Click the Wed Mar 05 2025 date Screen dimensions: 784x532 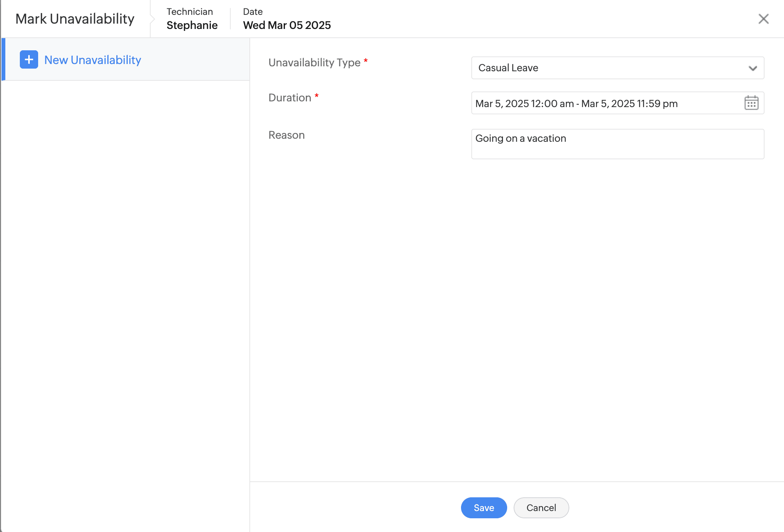pos(287,25)
